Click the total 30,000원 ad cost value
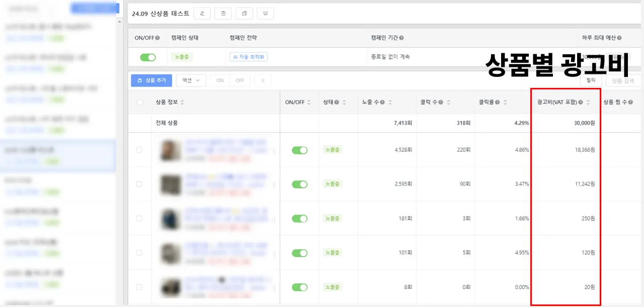Image resolution: width=644 pixels, height=307 pixels. pos(585,123)
